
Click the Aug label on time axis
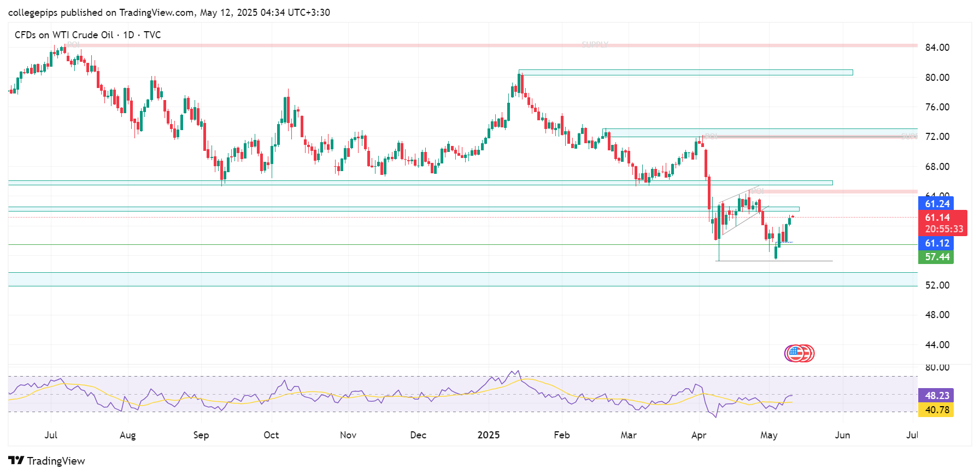pyautogui.click(x=127, y=435)
